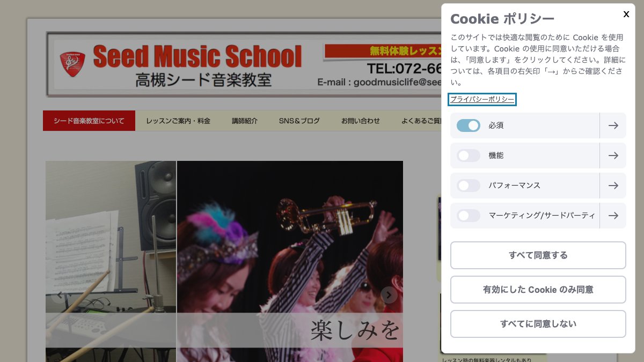Click the Seed Music School shield logo
This screenshot has height=362, width=644.
[72, 64]
